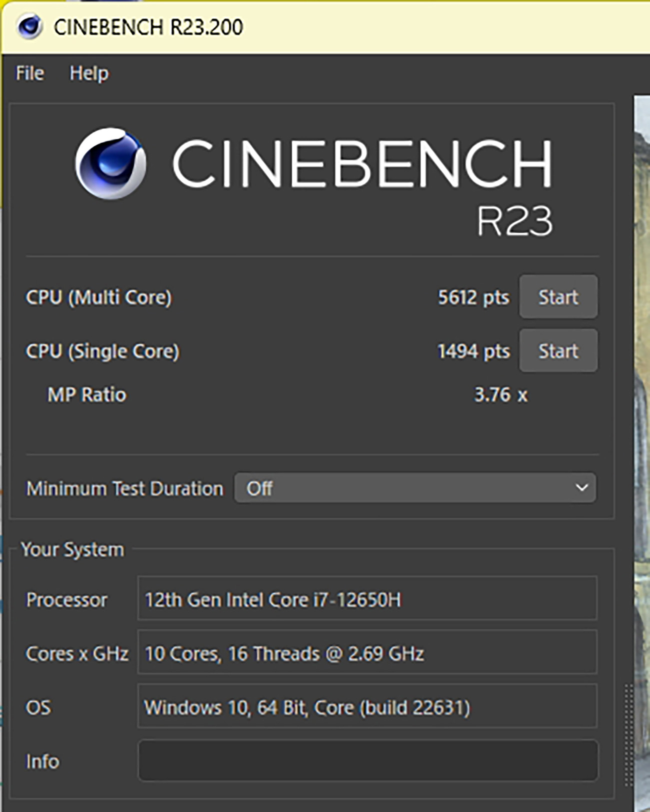650x812 pixels.
Task: Click the CPU (Single Core) label
Action: [103, 351]
